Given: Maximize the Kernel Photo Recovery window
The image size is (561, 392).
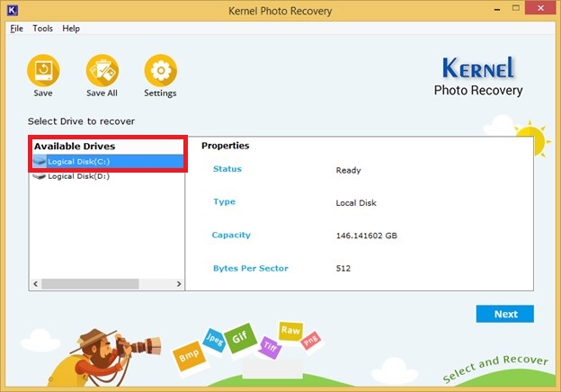Looking at the screenshot, I should pos(515,8).
